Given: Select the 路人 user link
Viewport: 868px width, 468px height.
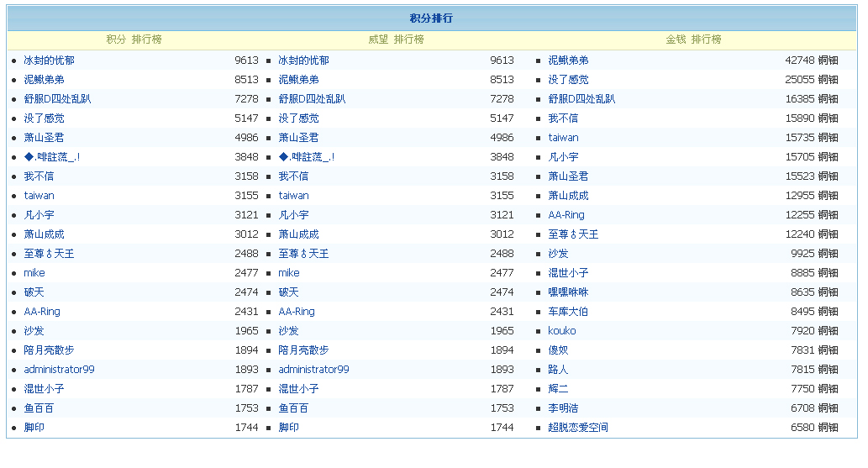Looking at the screenshot, I should (x=558, y=370).
